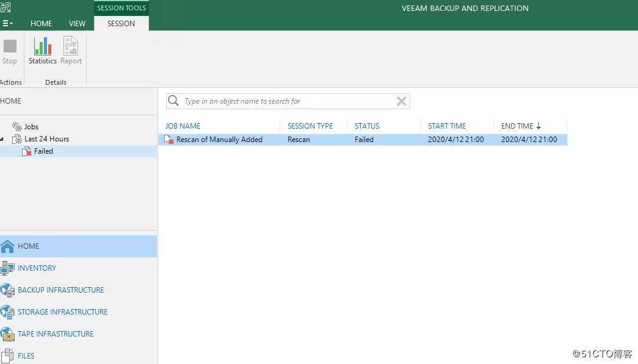Switch to the HOME ribbon tab
Viewport: 638px width, 364px height.
[x=41, y=24]
